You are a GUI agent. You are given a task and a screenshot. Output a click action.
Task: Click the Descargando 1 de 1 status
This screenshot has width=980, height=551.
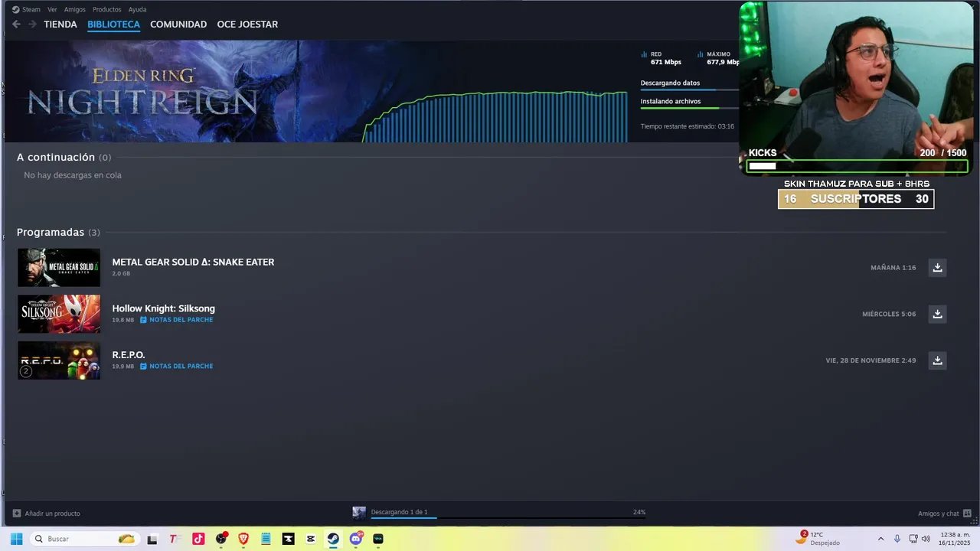(399, 512)
